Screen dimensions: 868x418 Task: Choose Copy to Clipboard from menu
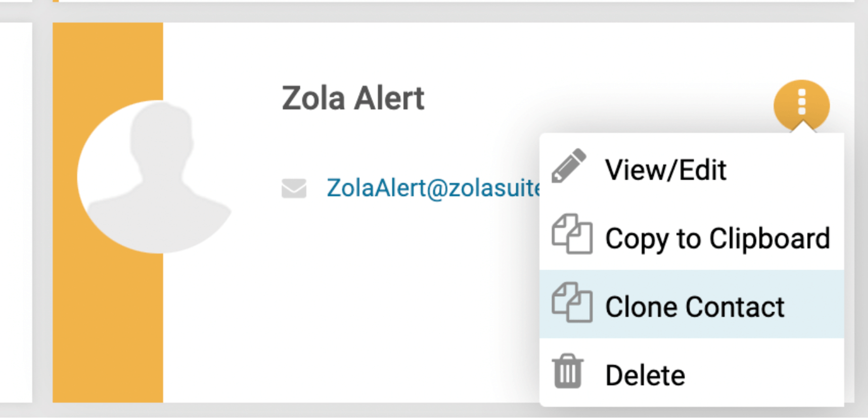[692, 237]
